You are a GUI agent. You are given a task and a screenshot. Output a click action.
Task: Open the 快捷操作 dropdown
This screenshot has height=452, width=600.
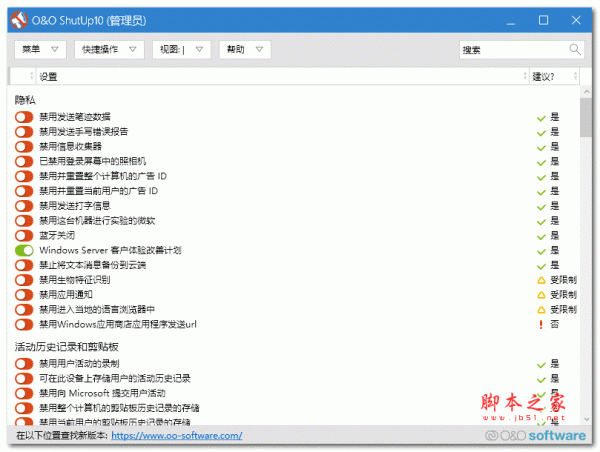109,49
